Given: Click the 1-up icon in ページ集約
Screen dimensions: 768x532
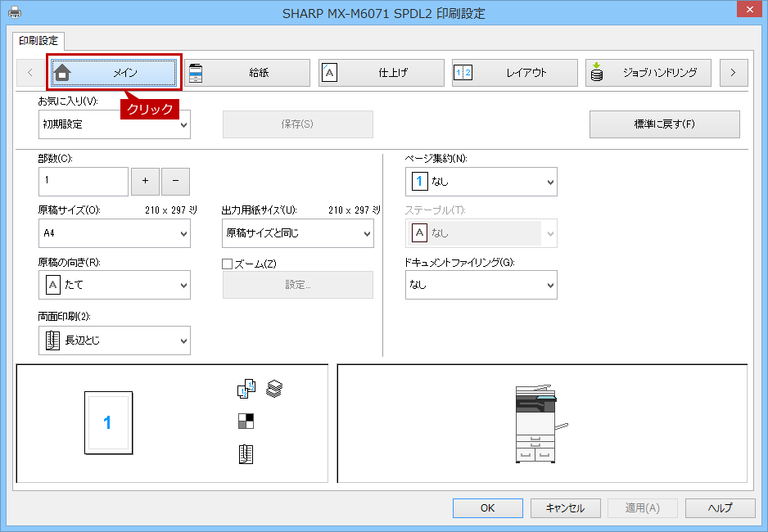Looking at the screenshot, I should point(419,182).
